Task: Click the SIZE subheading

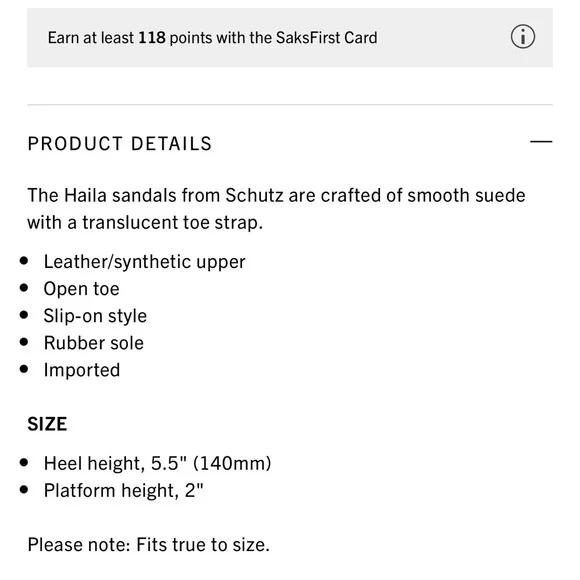Action: click(47, 424)
